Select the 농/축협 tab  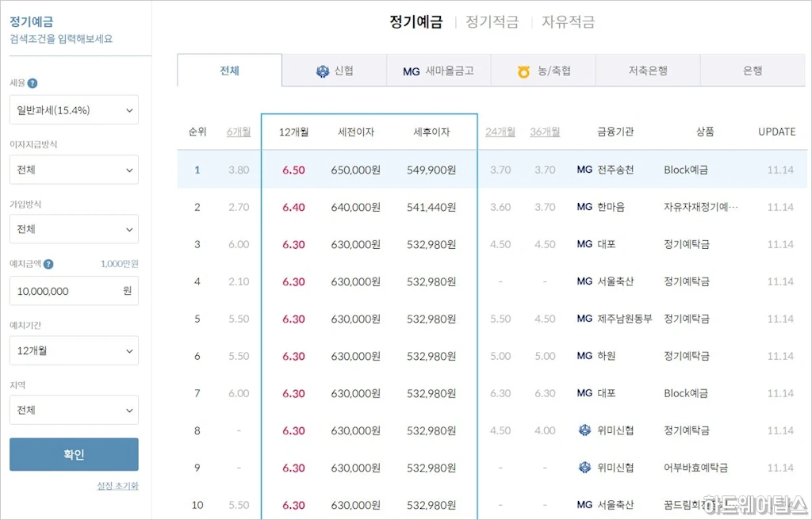click(543, 71)
